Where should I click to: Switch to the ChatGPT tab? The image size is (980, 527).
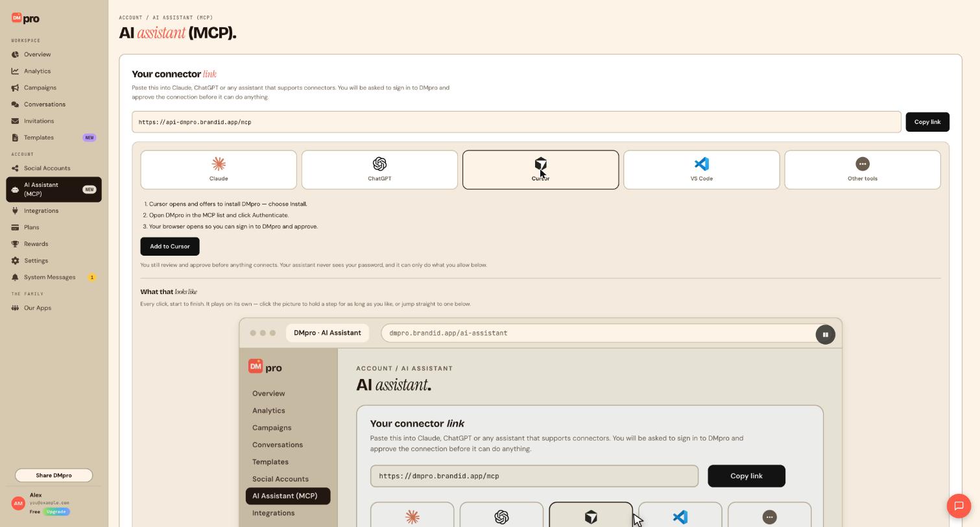(x=379, y=170)
